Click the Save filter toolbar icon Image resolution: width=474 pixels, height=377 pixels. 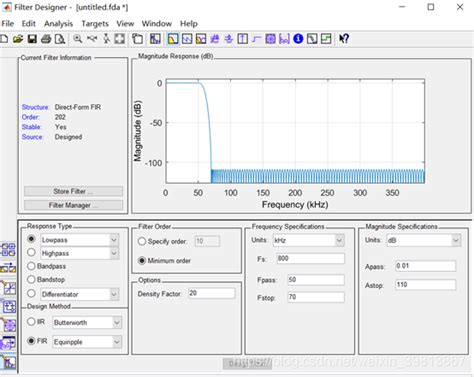click(x=32, y=39)
